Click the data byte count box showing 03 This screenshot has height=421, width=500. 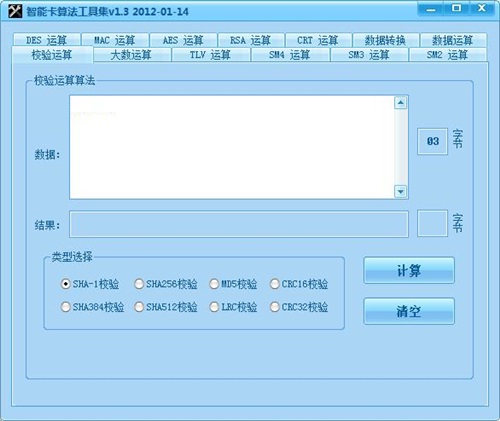tap(432, 141)
